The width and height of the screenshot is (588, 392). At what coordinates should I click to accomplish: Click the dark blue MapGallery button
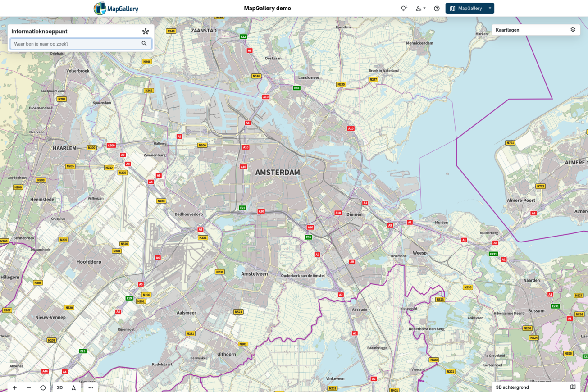tap(466, 8)
